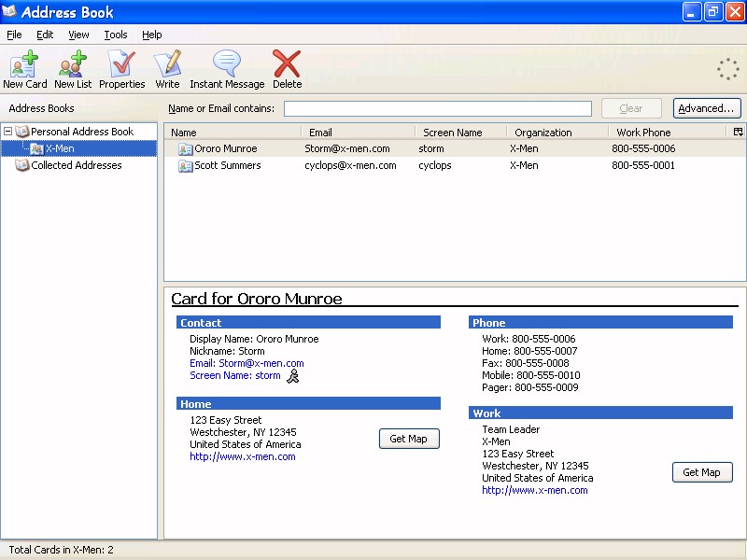Select the Ororo Munroe row name
This screenshot has height=560, width=747.
(226, 148)
